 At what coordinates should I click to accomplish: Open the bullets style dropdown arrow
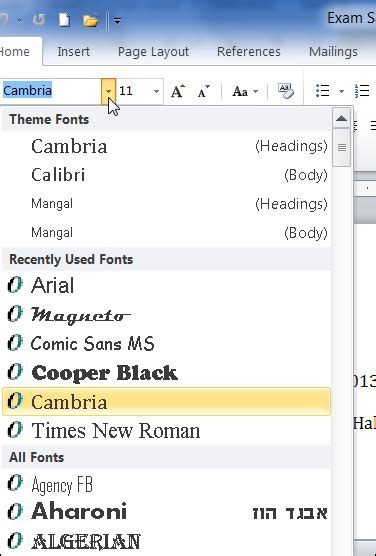[341, 91]
